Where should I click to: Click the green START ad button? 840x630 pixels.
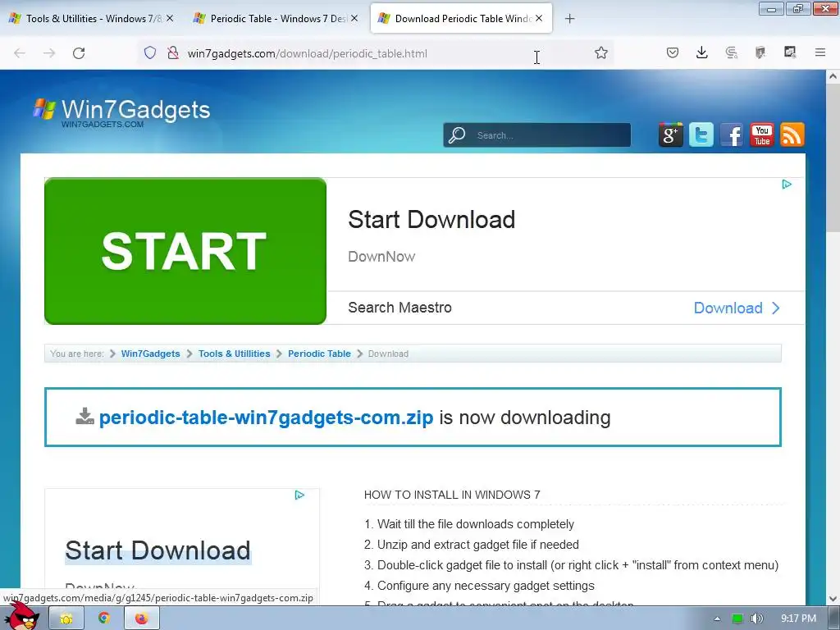pos(185,251)
